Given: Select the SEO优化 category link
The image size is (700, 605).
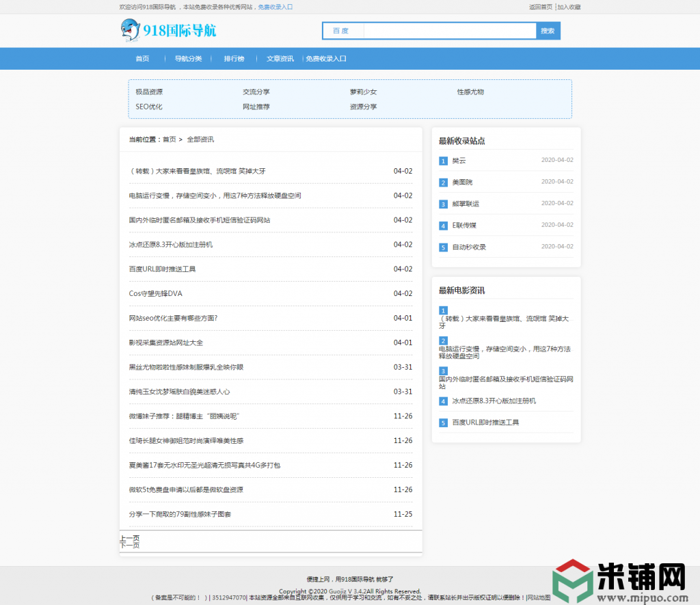Looking at the screenshot, I should (149, 107).
